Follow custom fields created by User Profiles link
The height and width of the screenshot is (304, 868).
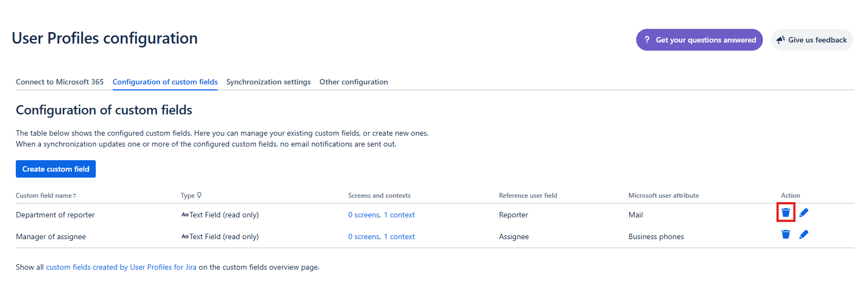coord(121,267)
